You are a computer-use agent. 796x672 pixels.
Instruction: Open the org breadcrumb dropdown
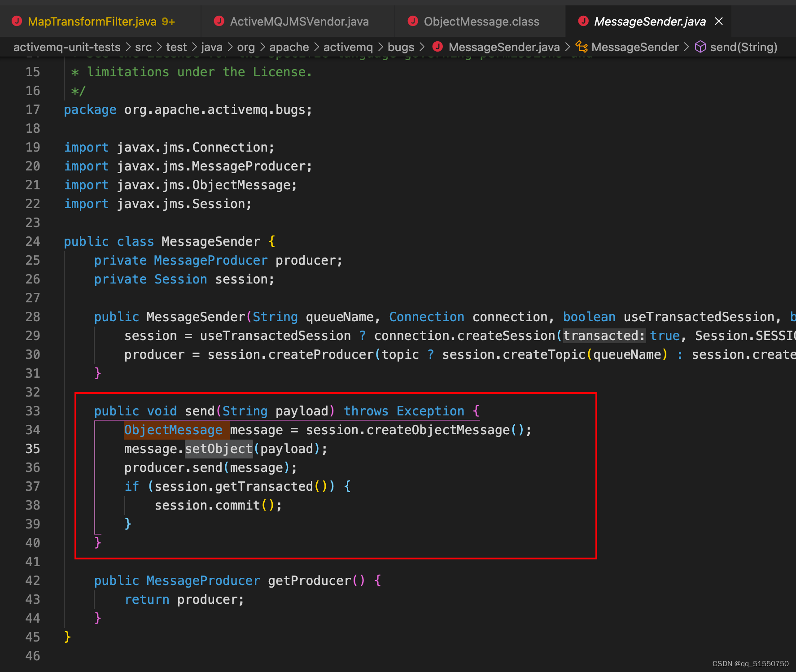click(x=246, y=47)
